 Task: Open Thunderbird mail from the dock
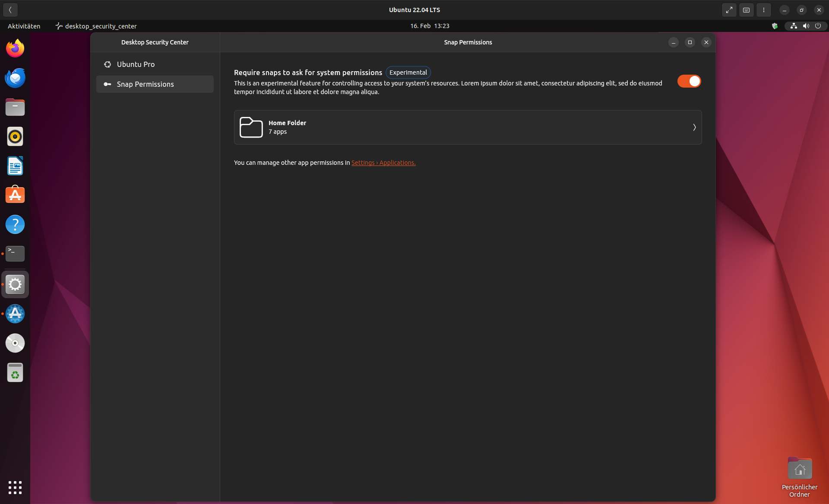[x=15, y=78]
